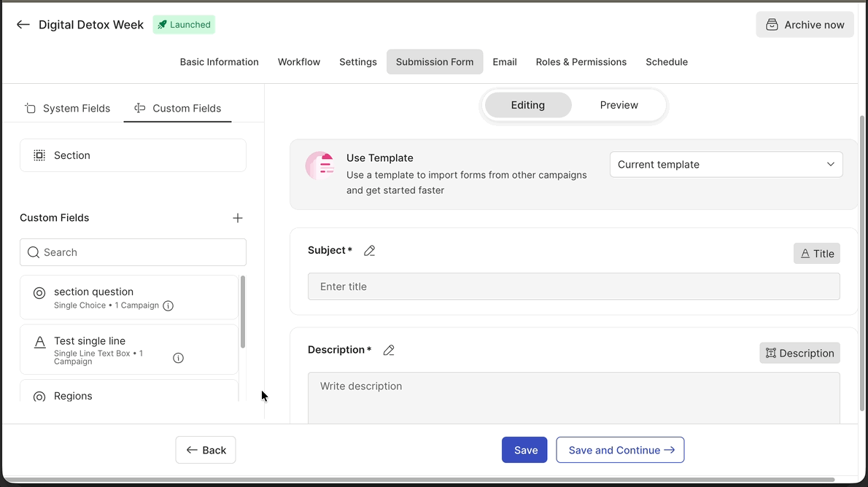Click the Section layout element
This screenshot has height=487, width=868.
coord(133,155)
